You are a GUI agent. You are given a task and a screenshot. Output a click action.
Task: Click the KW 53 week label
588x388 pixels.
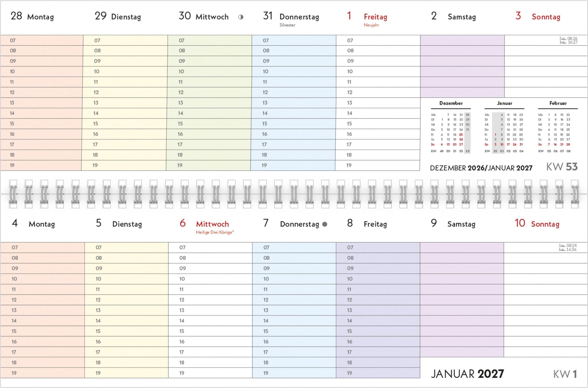[x=562, y=167]
